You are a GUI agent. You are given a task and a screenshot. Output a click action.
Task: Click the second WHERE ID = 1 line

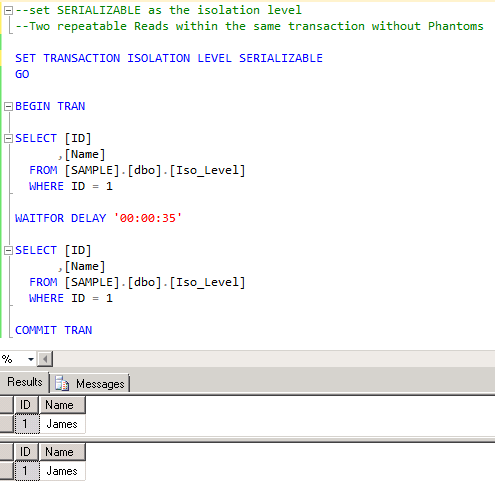pos(71,298)
